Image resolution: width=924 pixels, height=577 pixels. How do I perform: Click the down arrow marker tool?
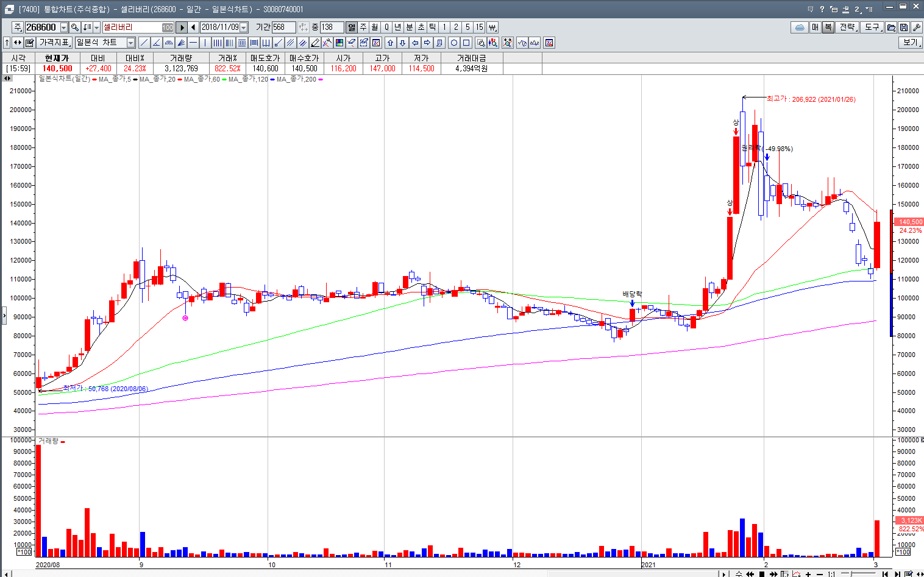402,43
